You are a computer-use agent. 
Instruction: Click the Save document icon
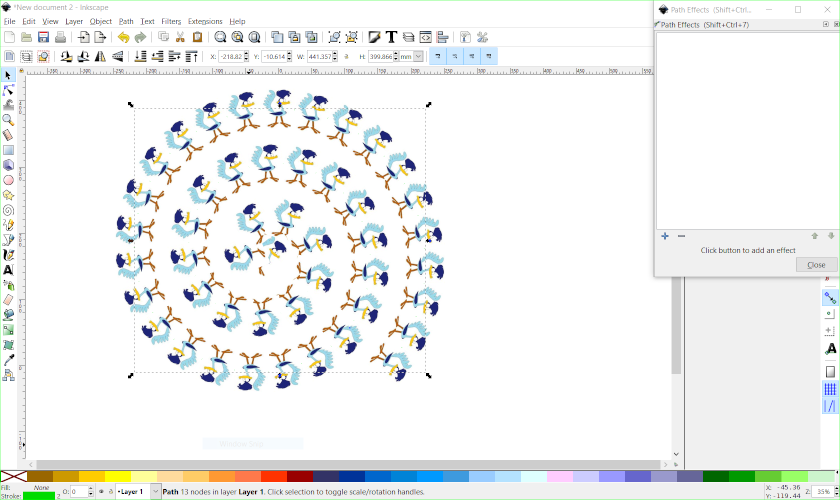click(43, 37)
